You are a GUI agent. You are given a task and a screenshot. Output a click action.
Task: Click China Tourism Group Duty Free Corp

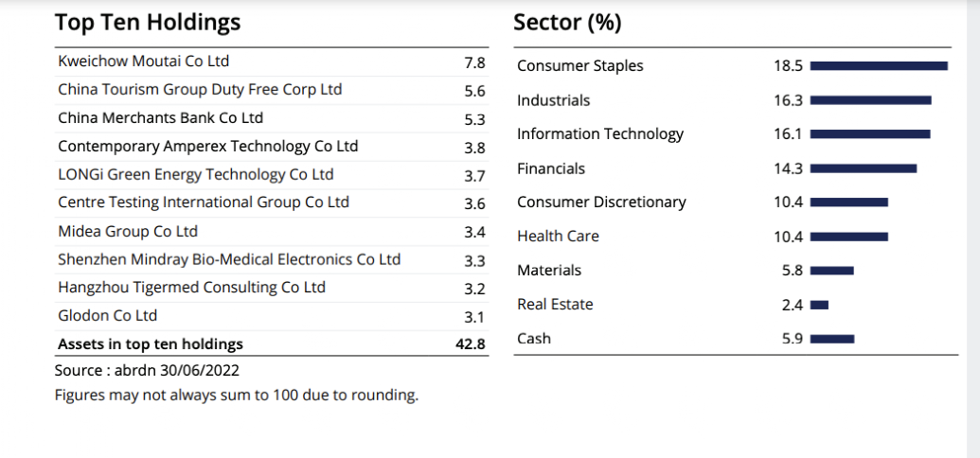(200, 90)
